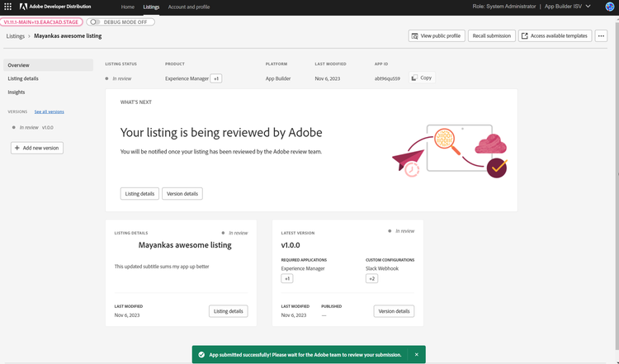This screenshot has width=619, height=364.
Task: Expand +2 custom configurations badge
Action: pyautogui.click(x=371, y=279)
